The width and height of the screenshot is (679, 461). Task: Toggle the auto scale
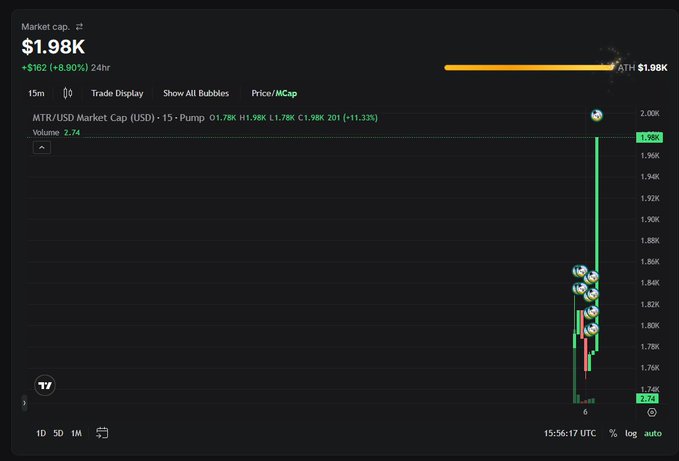click(653, 433)
